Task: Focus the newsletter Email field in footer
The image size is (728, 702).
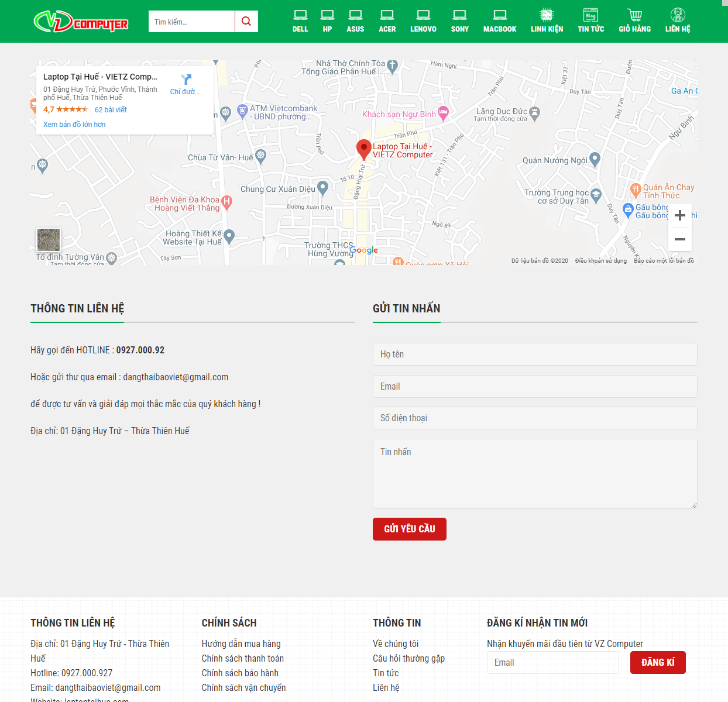Action: click(553, 663)
